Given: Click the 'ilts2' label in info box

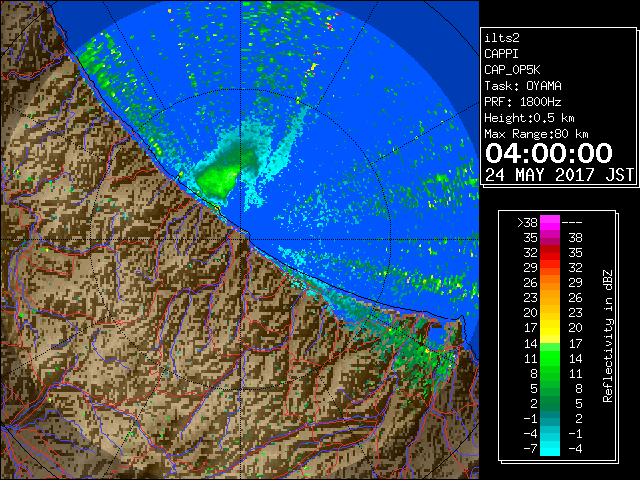Looking at the screenshot, I should tap(502, 38).
